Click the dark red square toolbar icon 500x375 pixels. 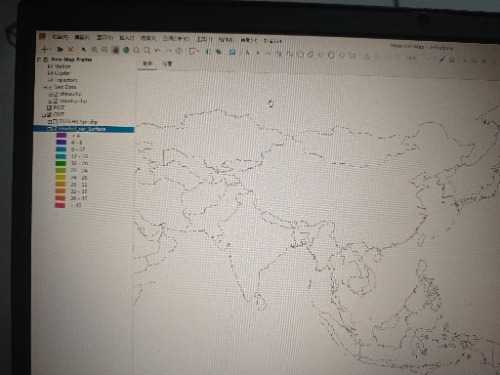pyautogui.click(x=115, y=50)
